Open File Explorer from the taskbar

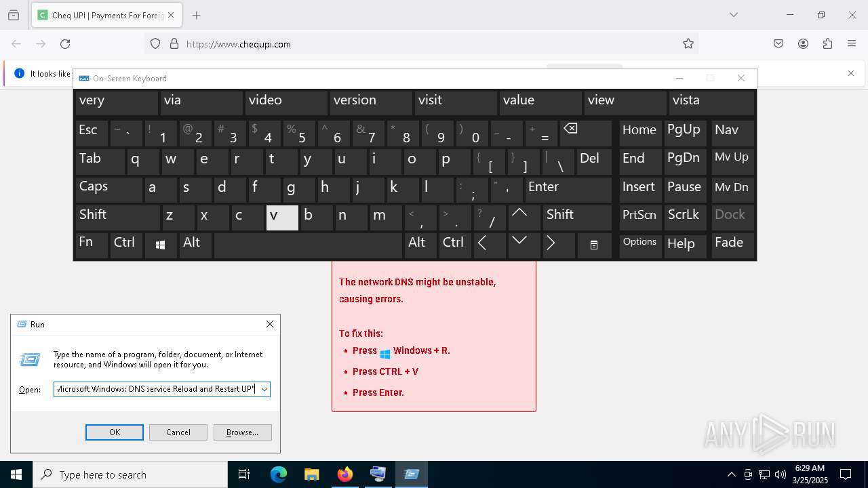311,474
